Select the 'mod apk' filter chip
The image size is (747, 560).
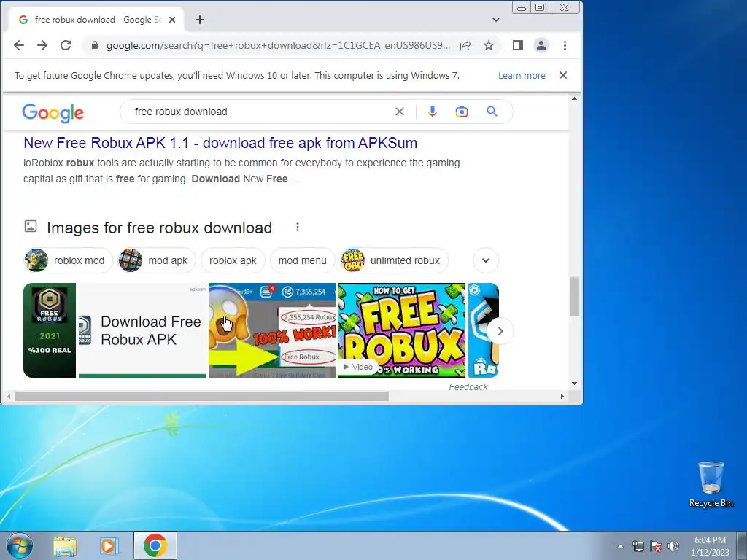pyautogui.click(x=157, y=260)
